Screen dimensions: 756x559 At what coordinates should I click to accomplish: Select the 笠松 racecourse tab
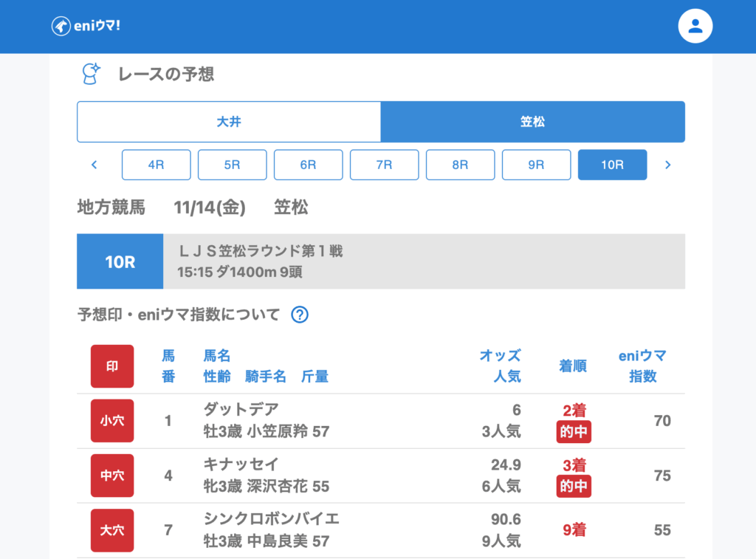532,122
